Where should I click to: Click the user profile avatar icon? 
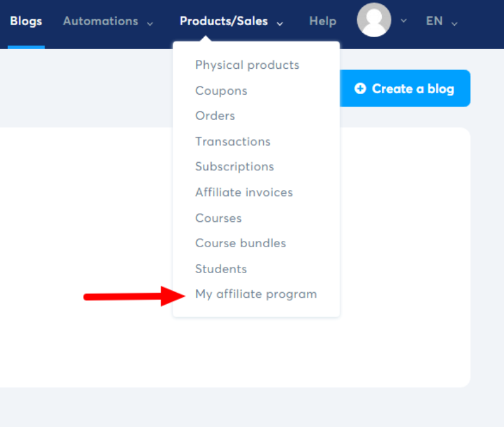click(x=374, y=20)
